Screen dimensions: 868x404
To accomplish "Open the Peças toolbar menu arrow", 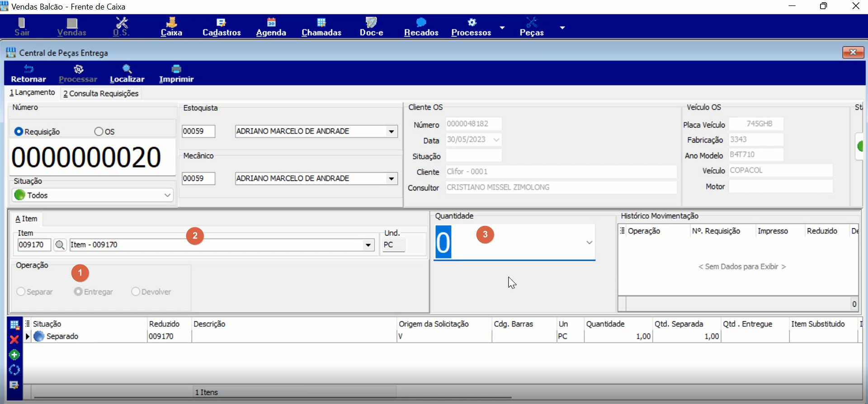I will [562, 28].
